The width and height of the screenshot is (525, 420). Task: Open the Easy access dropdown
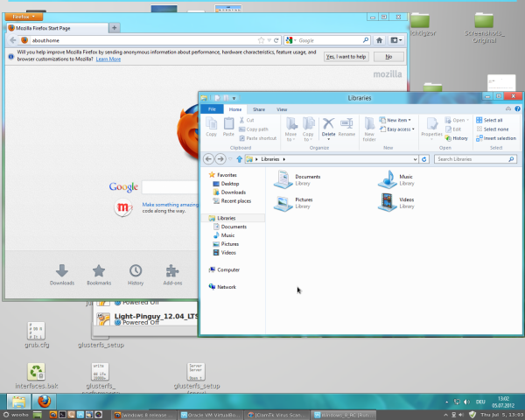(397, 129)
